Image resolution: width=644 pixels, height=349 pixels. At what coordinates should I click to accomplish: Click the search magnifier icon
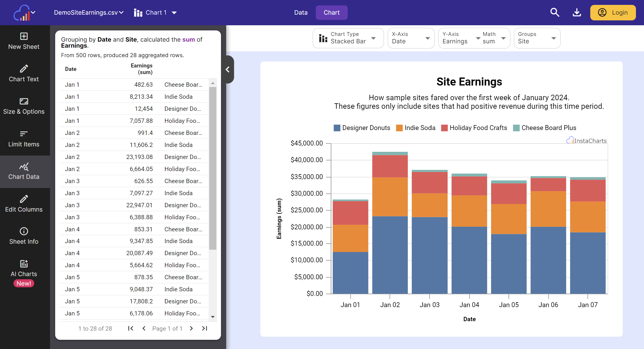(x=555, y=13)
